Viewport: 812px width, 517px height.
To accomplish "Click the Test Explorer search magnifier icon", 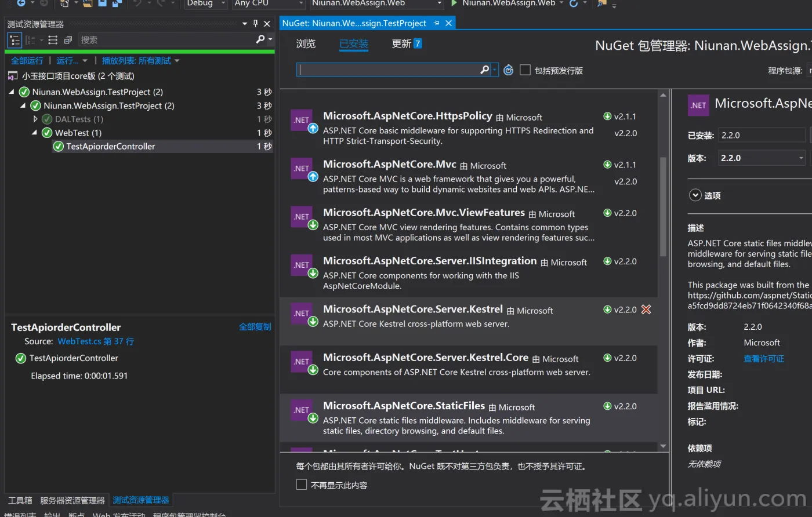I will tap(260, 39).
